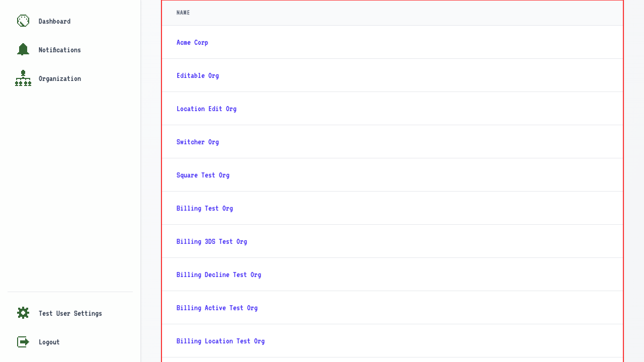Image resolution: width=644 pixels, height=362 pixels.
Task: Click the Logout arrow icon
Action: tap(23, 342)
